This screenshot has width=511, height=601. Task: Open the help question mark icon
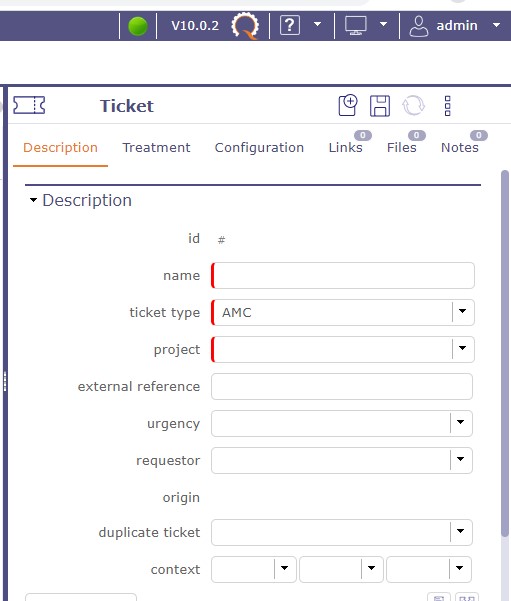click(x=290, y=25)
